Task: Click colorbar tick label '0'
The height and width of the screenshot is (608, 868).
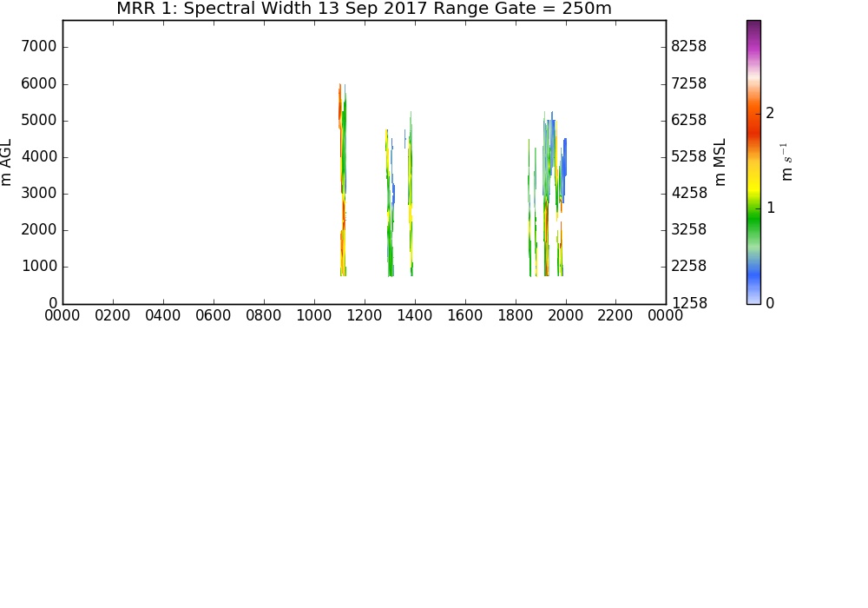Action: pos(769,303)
